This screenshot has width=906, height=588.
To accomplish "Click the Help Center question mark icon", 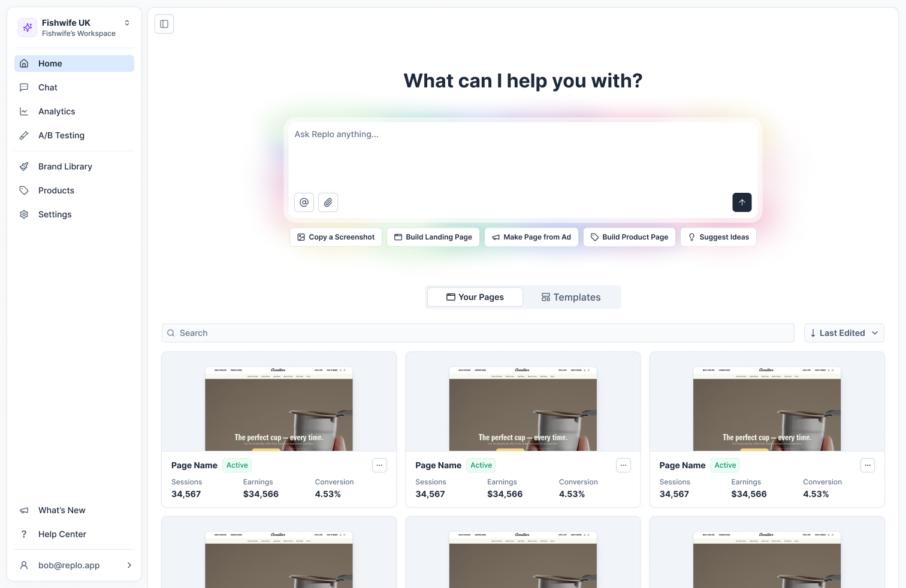I will [24, 534].
